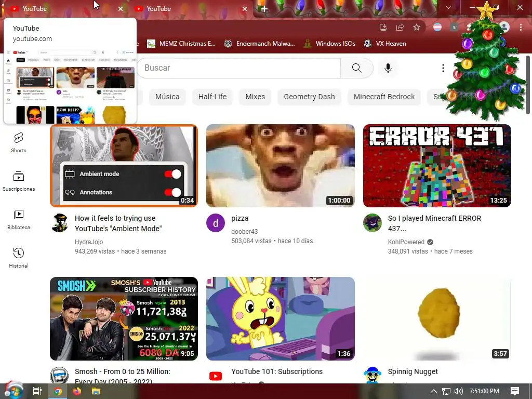Play the yellow rabbit 1:36 thumbnail
Screen dimensions: 532x399
(281, 318)
